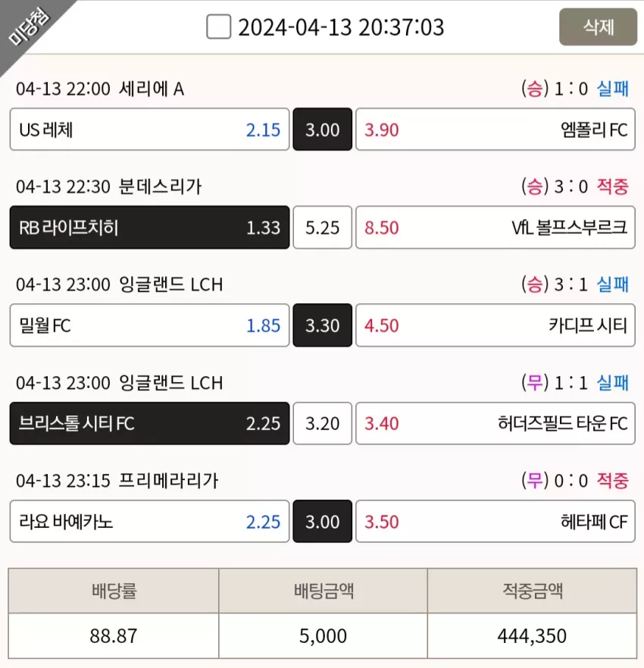Click RB 라이프치히 1.33 selection

point(149,227)
